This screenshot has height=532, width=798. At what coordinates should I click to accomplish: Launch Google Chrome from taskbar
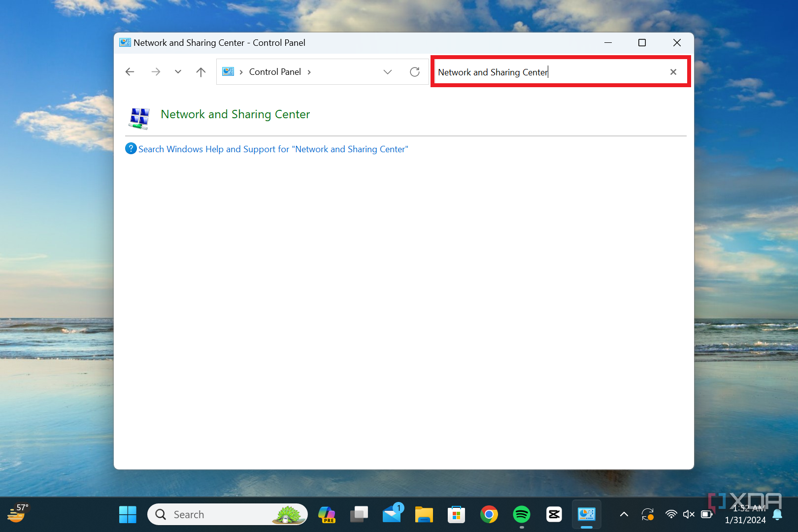coord(489,515)
